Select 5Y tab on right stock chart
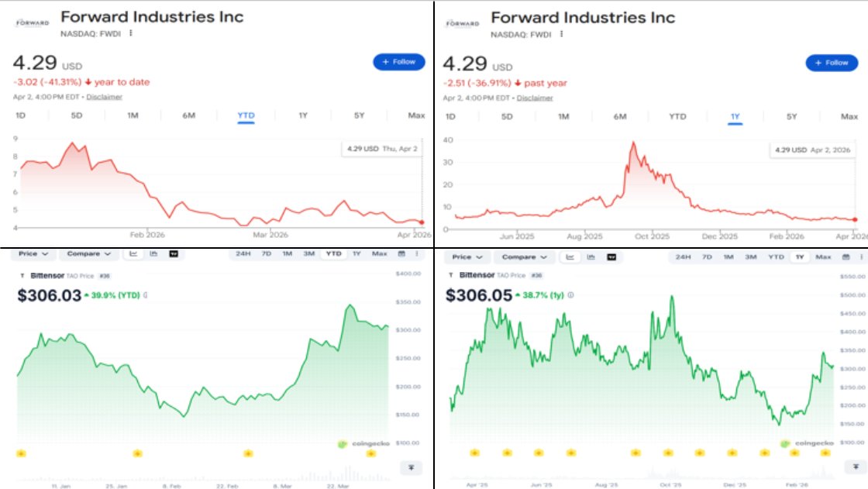This screenshot has height=489, width=868. pos(791,116)
